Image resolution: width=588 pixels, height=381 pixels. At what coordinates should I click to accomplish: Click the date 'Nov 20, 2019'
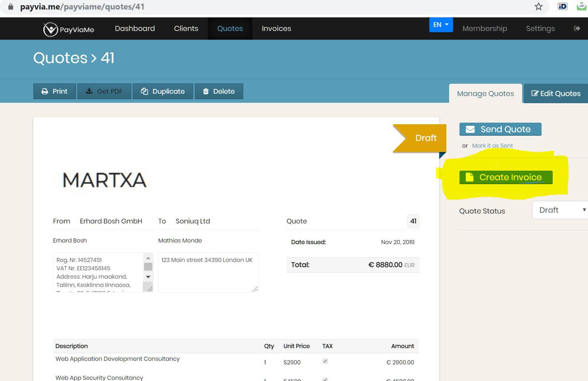pyautogui.click(x=398, y=242)
